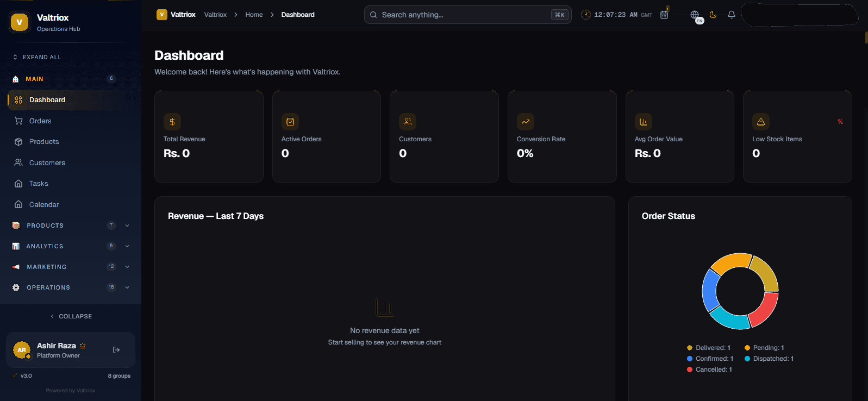868x401 pixels.
Task: Click the Low Stock Items warning icon
Action: click(761, 122)
